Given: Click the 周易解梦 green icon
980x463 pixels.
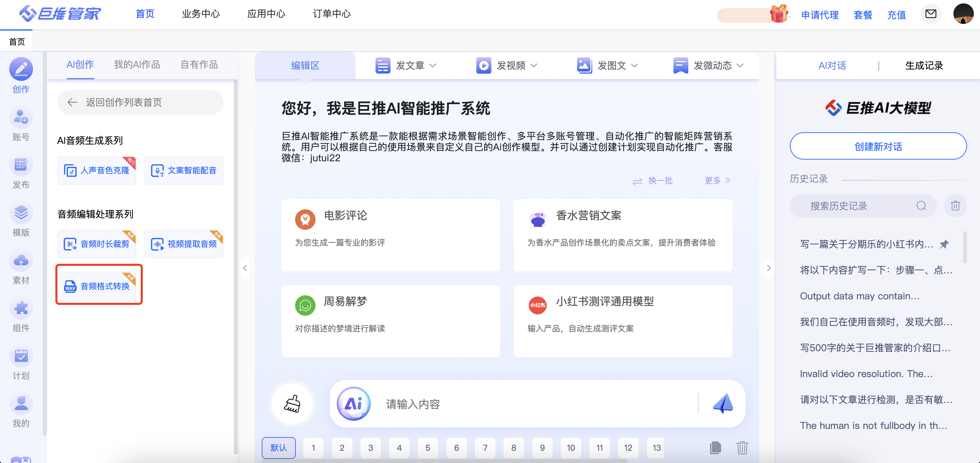Looking at the screenshot, I should coord(305,305).
